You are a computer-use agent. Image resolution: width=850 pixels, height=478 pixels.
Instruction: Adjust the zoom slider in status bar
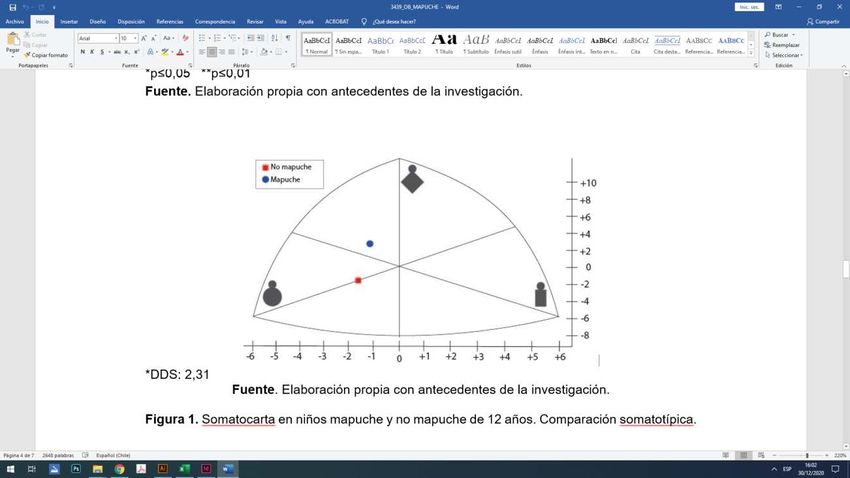[x=807, y=455]
